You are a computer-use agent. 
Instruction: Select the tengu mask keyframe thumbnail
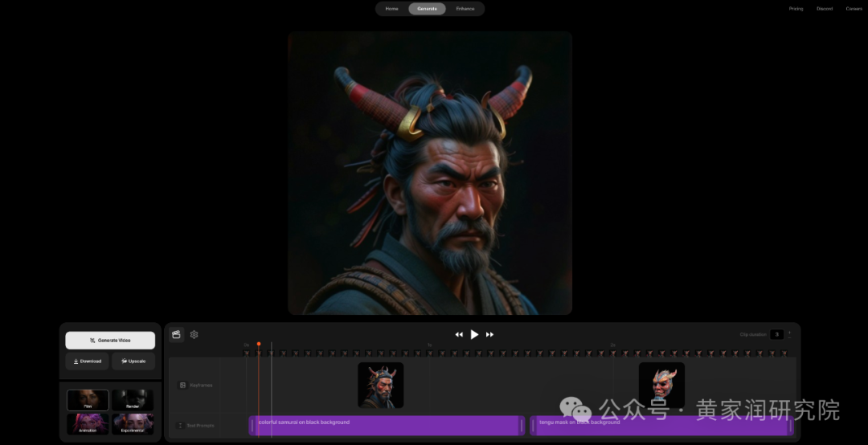click(x=661, y=386)
